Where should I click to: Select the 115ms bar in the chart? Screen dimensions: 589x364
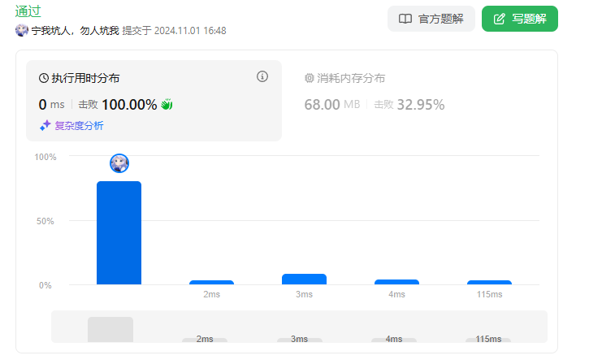pyautogui.click(x=489, y=282)
